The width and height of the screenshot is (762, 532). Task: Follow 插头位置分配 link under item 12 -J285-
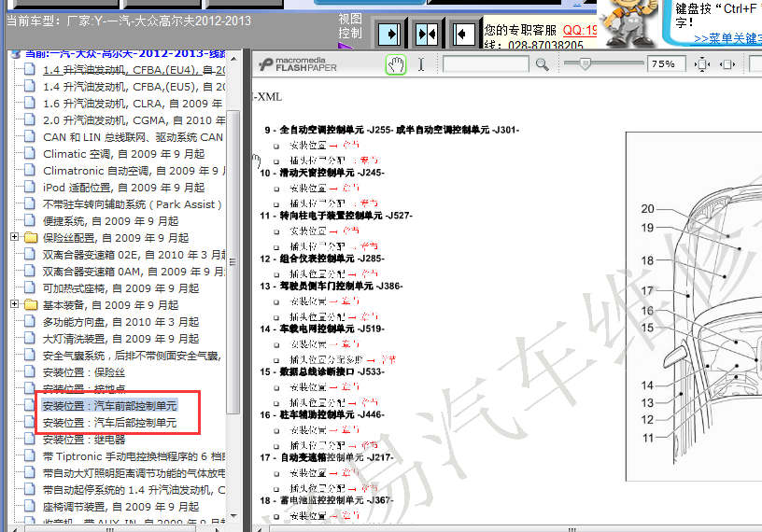tap(334, 273)
